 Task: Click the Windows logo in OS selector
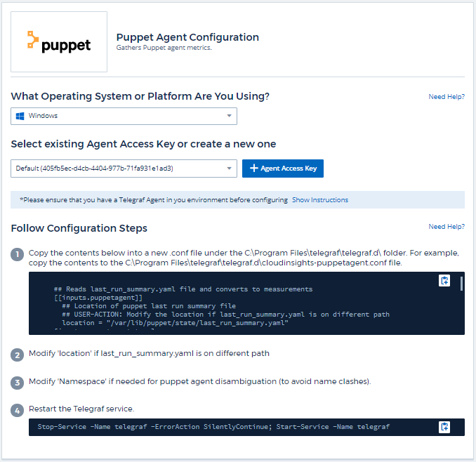(x=20, y=116)
